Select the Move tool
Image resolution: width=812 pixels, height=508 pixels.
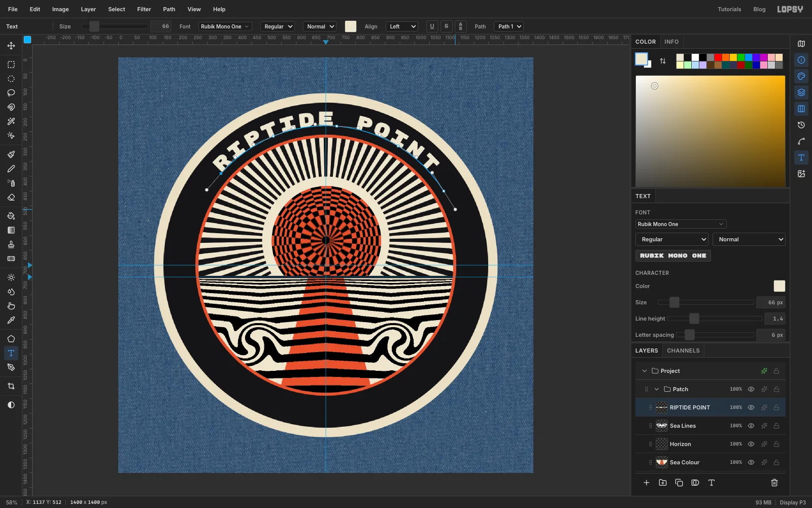pos(11,46)
